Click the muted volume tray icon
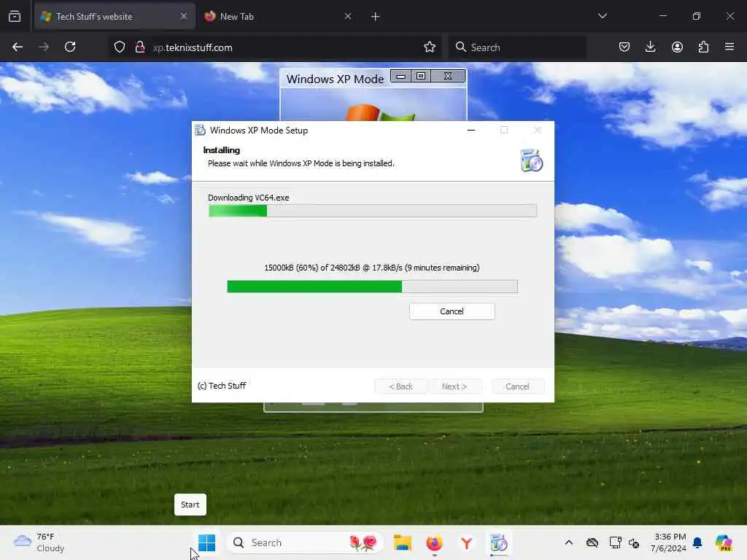The width and height of the screenshot is (747, 560). (x=634, y=542)
